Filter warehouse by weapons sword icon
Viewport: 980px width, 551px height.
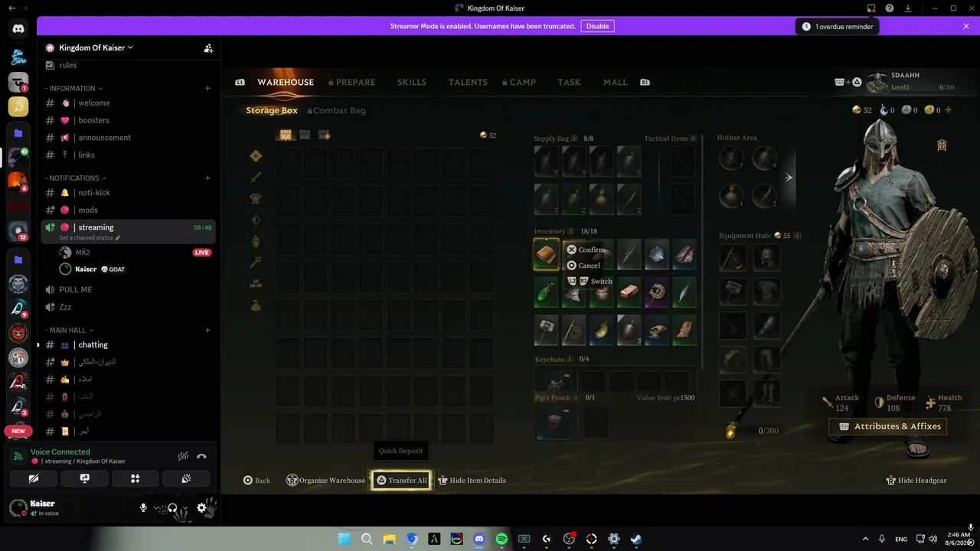click(256, 178)
